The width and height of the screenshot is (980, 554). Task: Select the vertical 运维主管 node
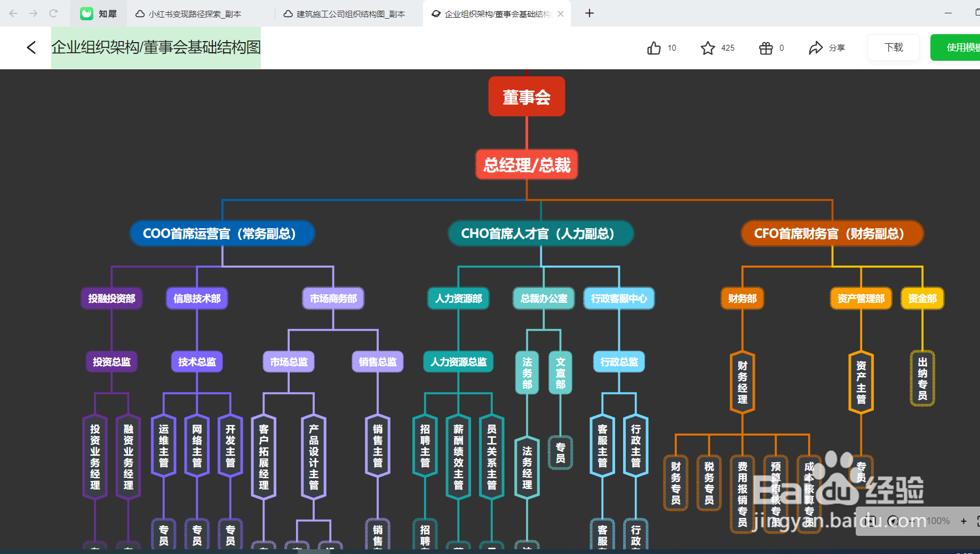coord(163,446)
